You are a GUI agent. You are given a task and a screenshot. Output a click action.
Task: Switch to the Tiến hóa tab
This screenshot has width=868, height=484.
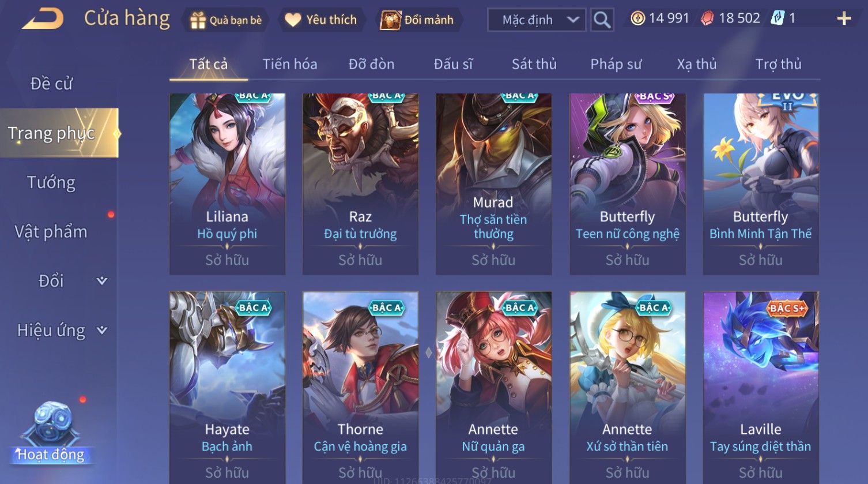pyautogui.click(x=290, y=64)
